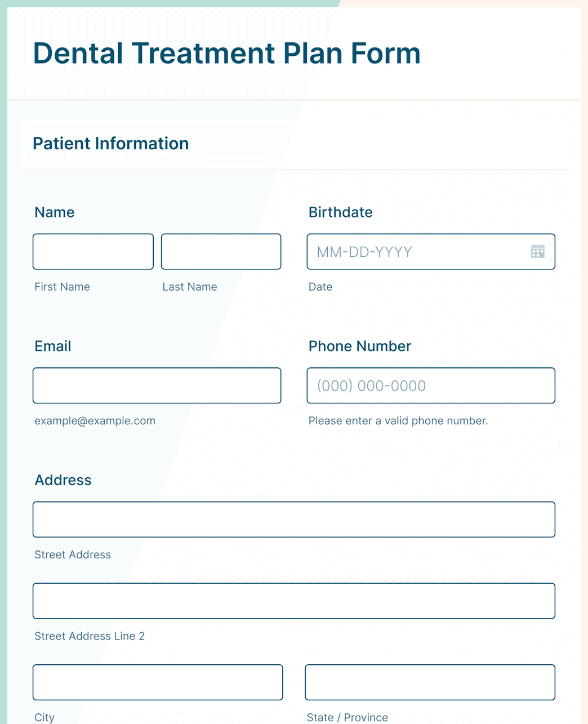588x724 pixels.
Task: Click the Date sublabel under Birthdate
Action: pos(320,287)
